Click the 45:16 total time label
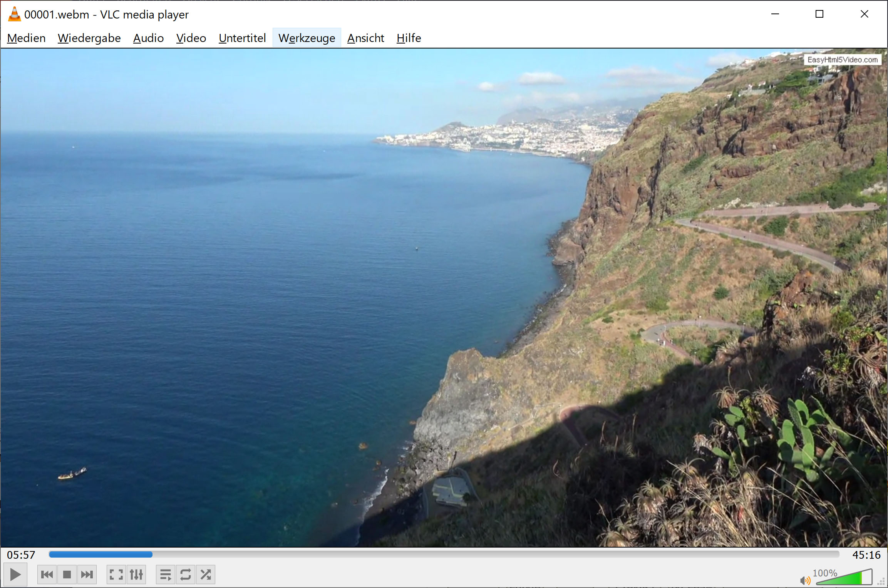Image resolution: width=888 pixels, height=588 pixels. click(866, 555)
